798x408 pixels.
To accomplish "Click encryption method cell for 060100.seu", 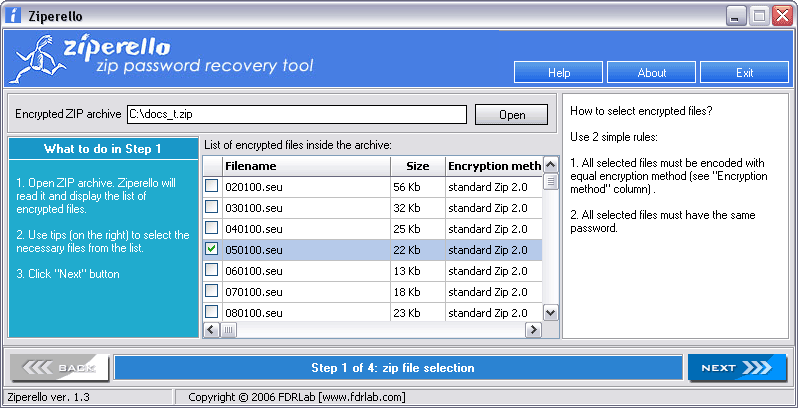I will [494, 271].
